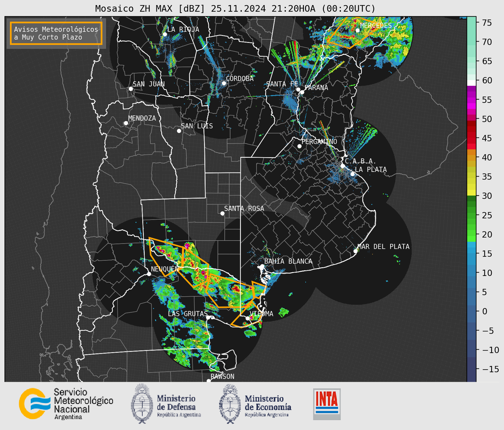Click the MAR DEL PLATA city label
Image resolution: width=504 pixels, height=430 pixels.
[383, 246]
